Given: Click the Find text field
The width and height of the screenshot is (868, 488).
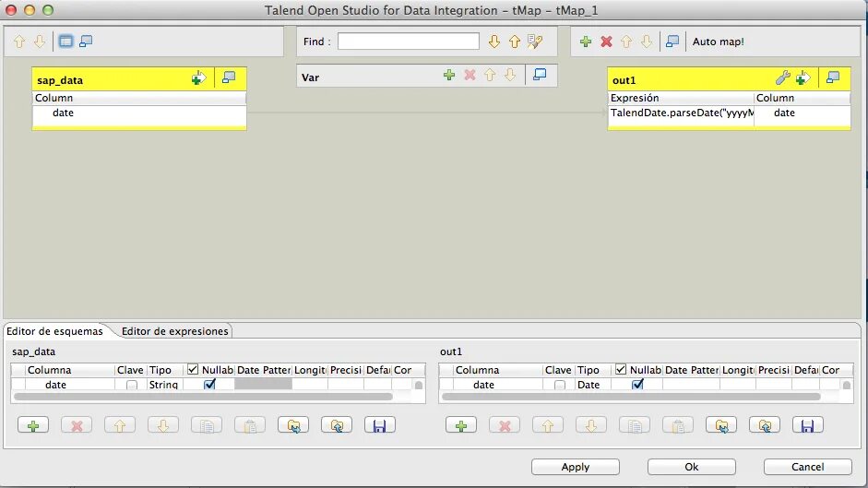Looking at the screenshot, I should (x=409, y=41).
